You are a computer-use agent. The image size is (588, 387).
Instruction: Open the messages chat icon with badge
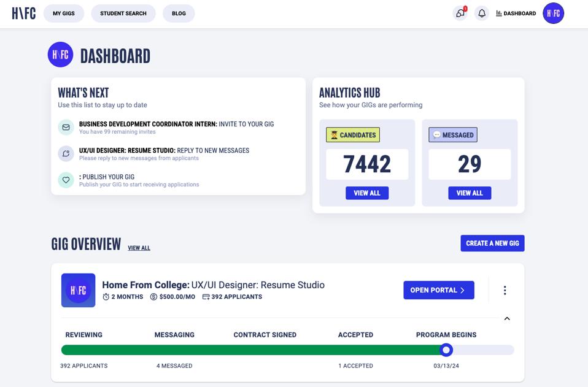(460, 13)
